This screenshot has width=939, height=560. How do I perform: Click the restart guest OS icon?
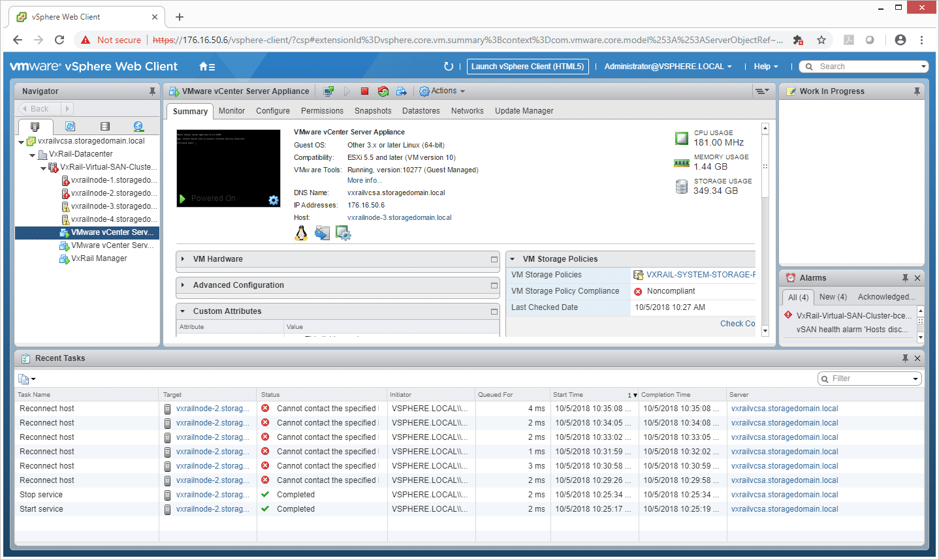tap(383, 91)
